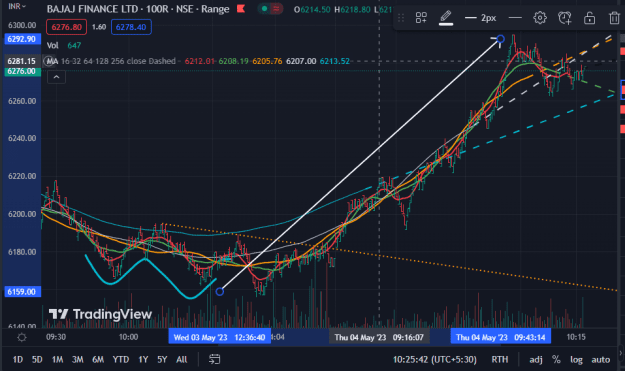Delete the drawing with trash icon

(614, 18)
